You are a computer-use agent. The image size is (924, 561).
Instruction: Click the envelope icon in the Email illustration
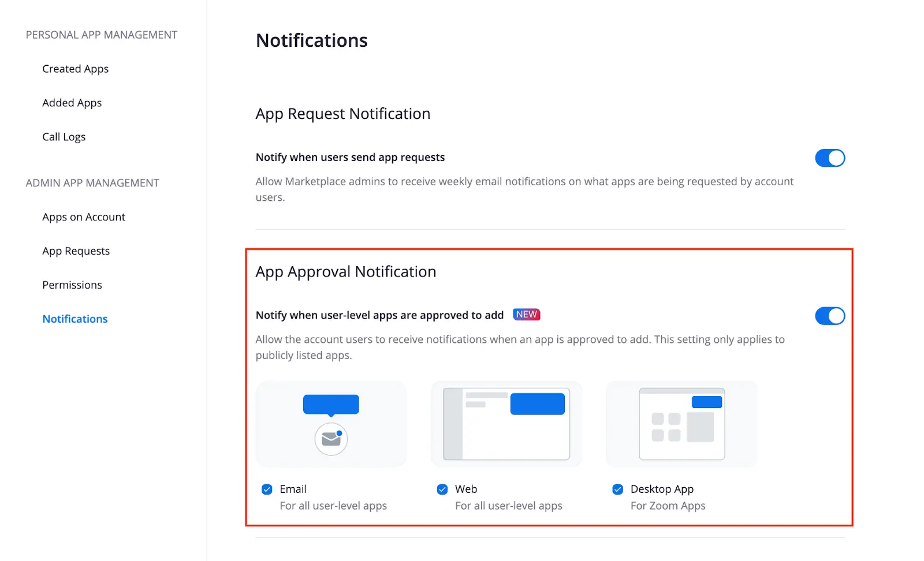pos(331,439)
